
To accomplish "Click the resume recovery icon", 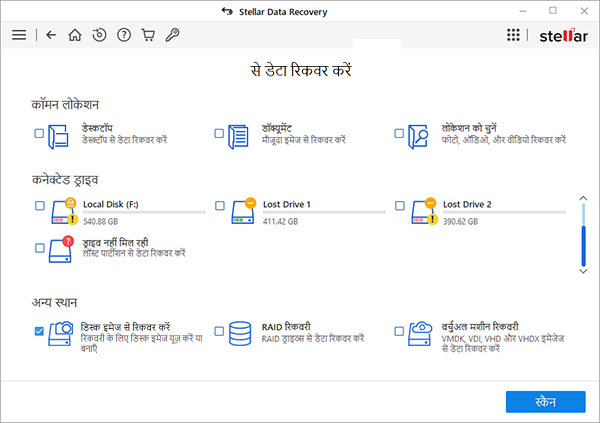I will (x=99, y=35).
